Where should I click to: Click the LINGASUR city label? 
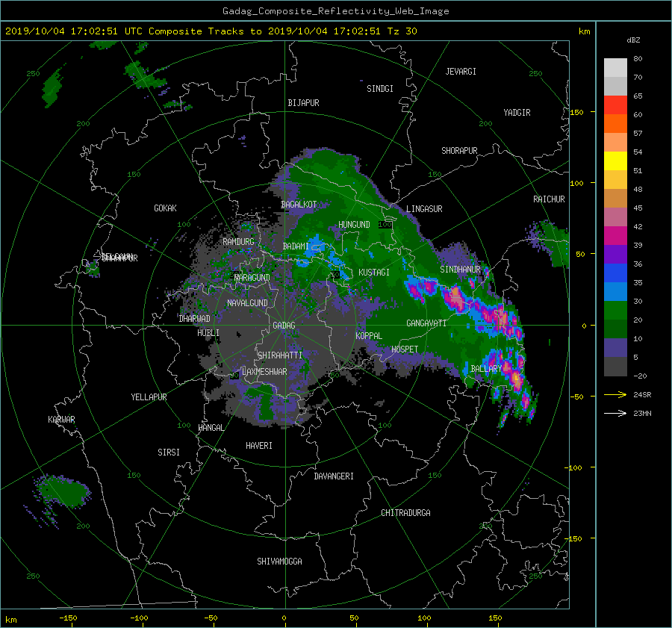click(424, 209)
